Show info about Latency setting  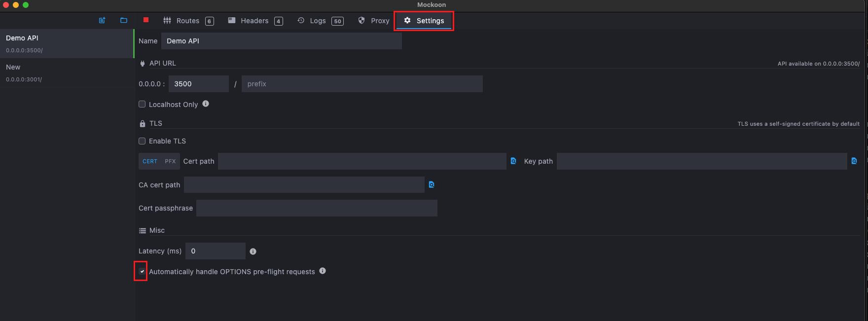pos(253,251)
